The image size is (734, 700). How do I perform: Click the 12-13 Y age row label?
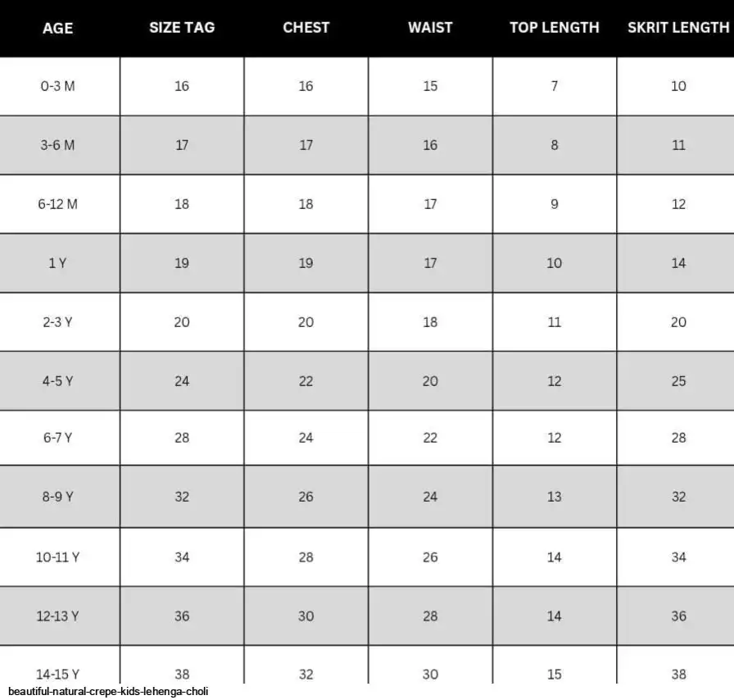point(57,616)
